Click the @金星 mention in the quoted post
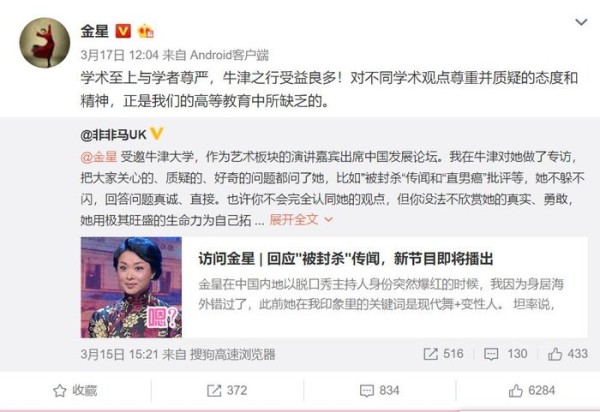 (99, 157)
